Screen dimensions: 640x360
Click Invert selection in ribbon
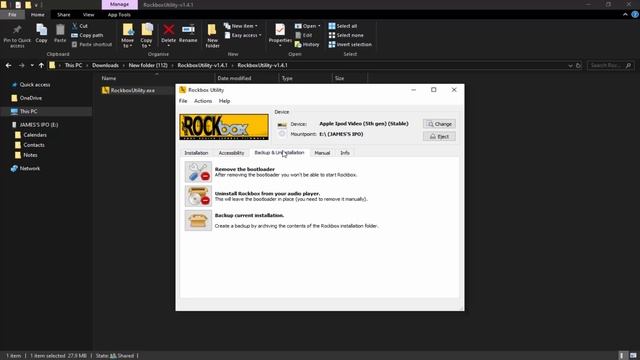(350, 44)
